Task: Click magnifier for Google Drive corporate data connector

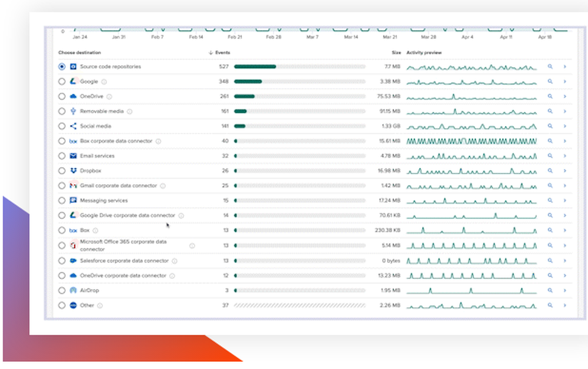Action: (550, 215)
